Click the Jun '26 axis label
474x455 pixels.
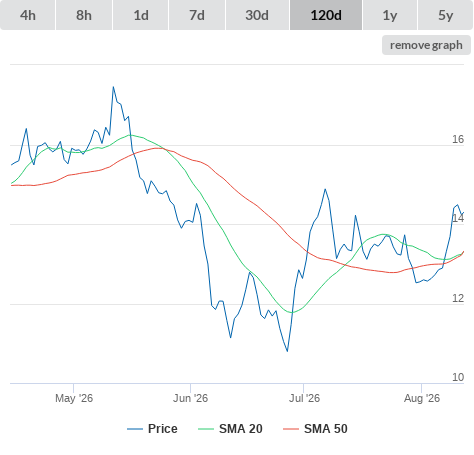pos(190,398)
